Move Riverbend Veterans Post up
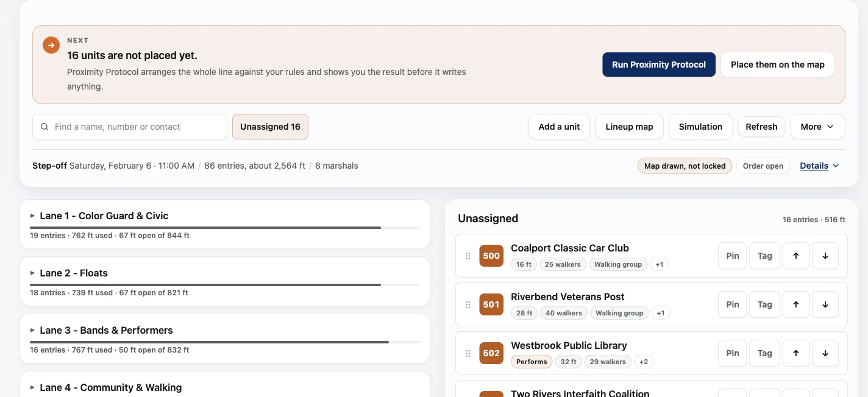The width and height of the screenshot is (868, 397). 795,304
